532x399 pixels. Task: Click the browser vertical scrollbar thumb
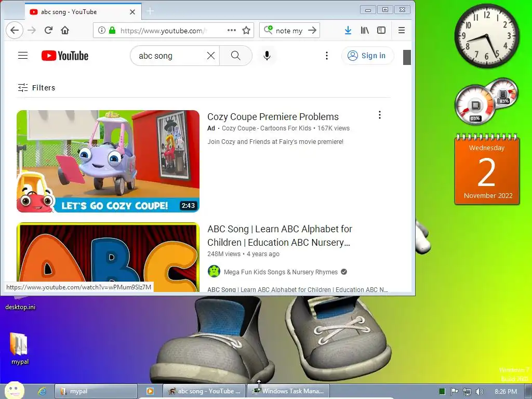(407, 57)
